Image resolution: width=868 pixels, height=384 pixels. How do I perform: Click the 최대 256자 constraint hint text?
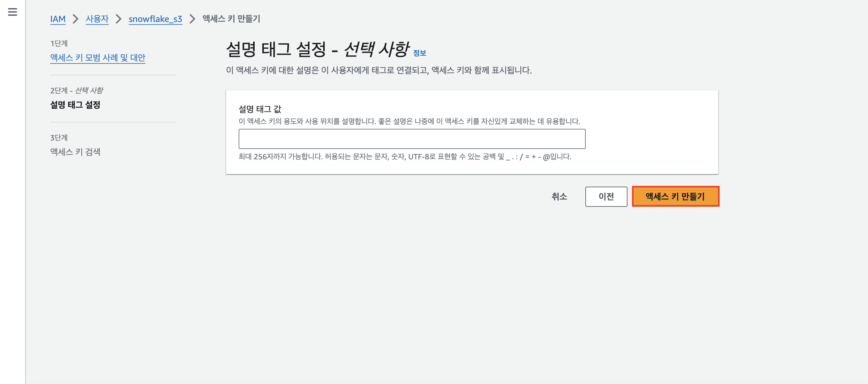click(x=404, y=157)
